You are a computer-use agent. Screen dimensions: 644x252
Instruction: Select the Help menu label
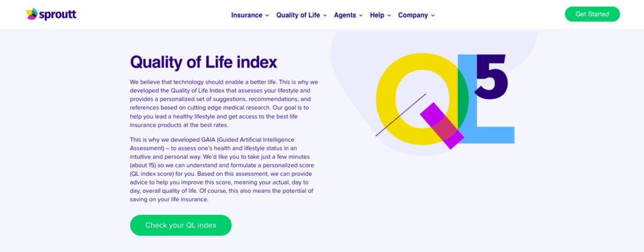coord(377,15)
